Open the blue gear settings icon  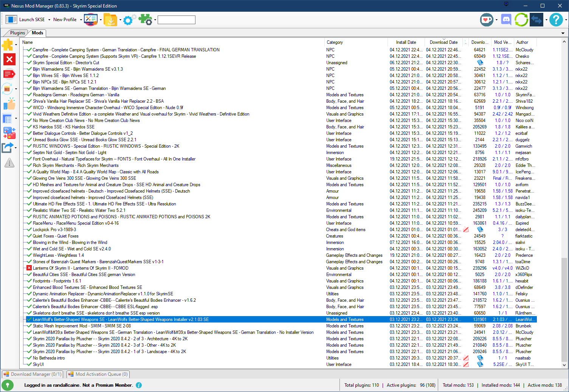[x=129, y=20]
